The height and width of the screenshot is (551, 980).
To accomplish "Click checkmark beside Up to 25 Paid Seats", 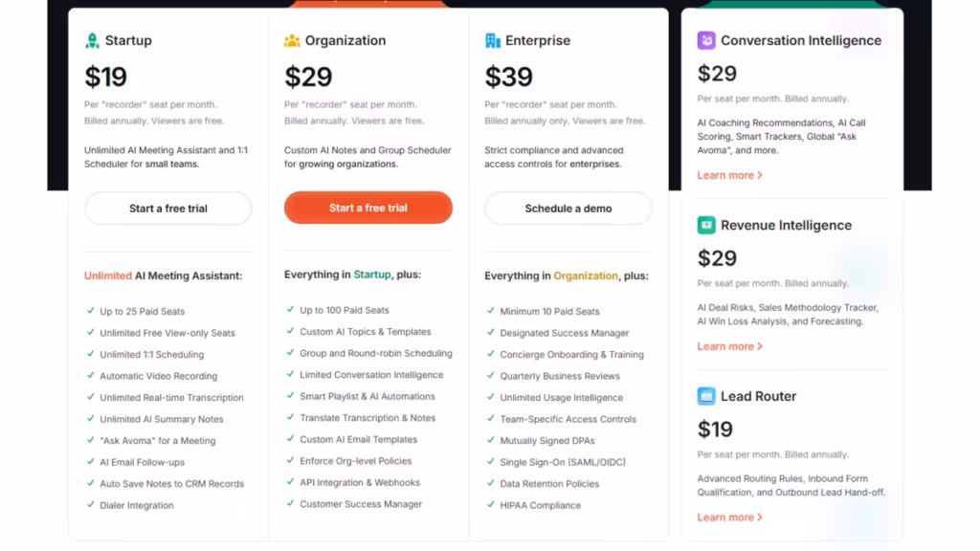I will (x=90, y=311).
